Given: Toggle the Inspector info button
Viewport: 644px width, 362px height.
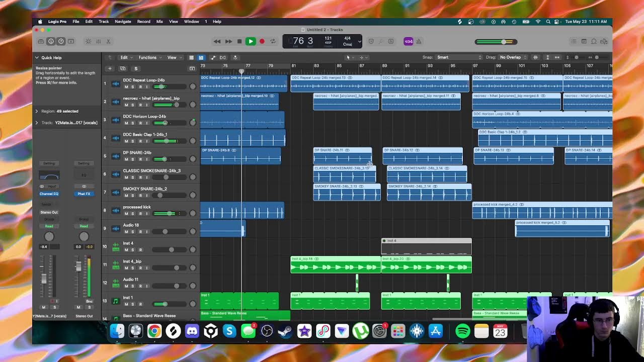Looking at the screenshot, I should [x=51, y=41].
